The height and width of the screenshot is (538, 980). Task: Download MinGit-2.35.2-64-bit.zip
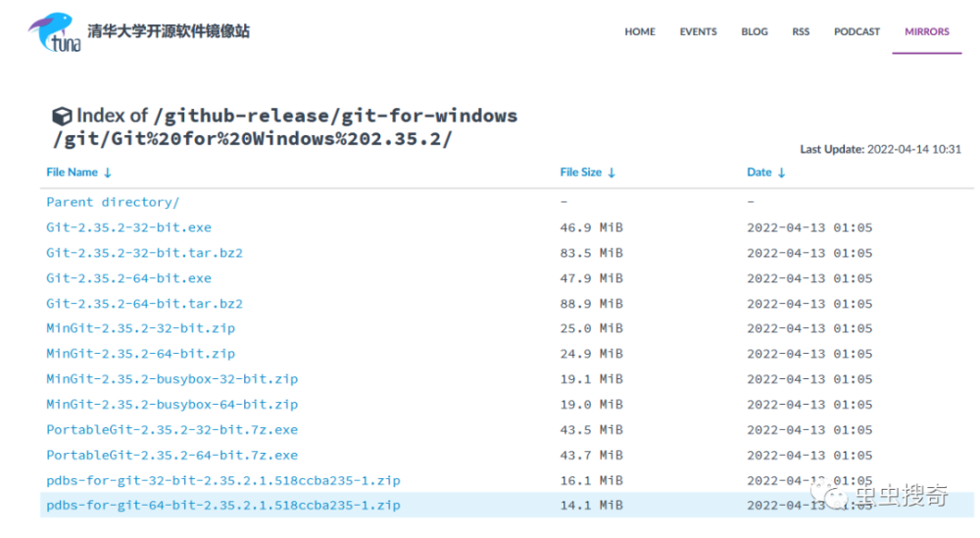pyautogui.click(x=140, y=354)
